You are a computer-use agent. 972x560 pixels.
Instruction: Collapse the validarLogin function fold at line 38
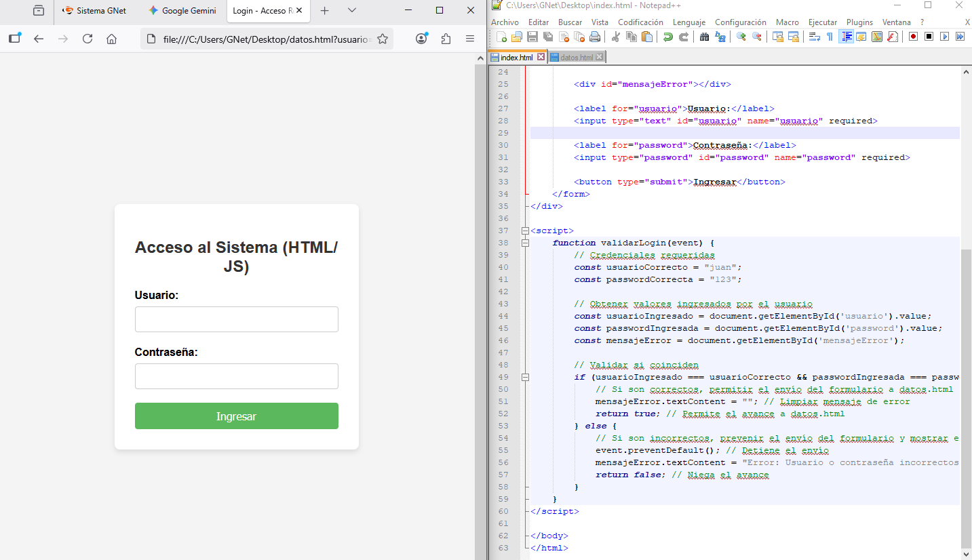[525, 243]
